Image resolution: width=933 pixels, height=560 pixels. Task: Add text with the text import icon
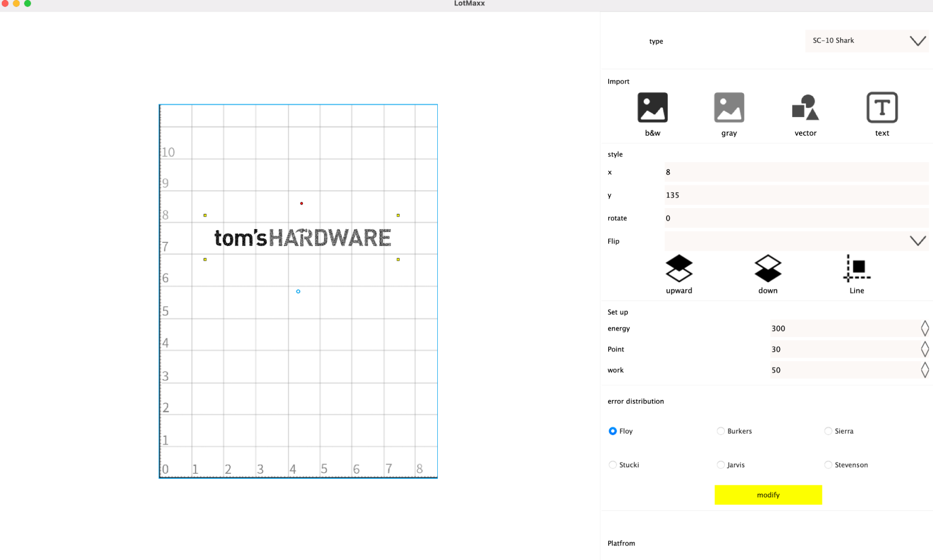[x=882, y=108]
